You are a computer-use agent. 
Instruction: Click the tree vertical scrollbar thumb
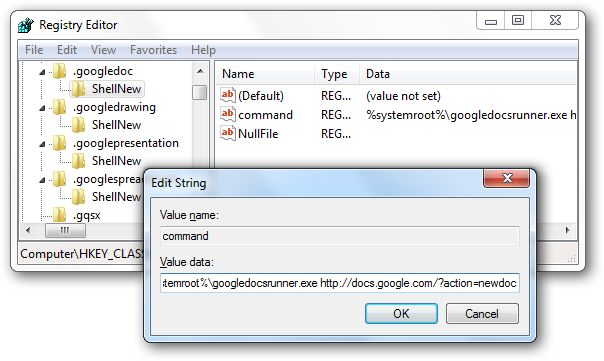tap(200, 92)
